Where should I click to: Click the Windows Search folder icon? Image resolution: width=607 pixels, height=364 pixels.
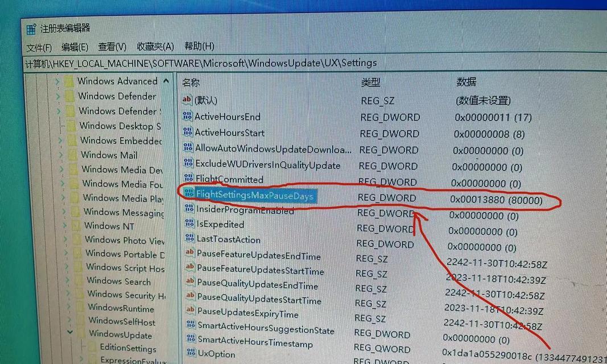[79, 280]
